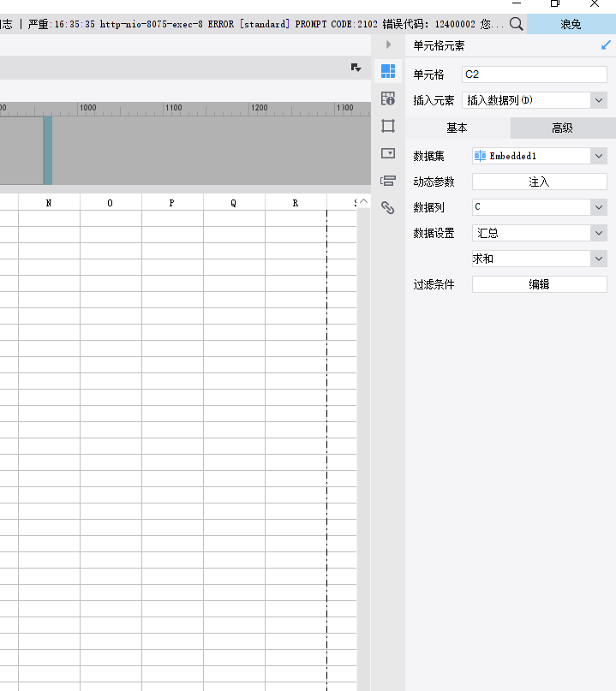Expand the 数据列 dropdown showing C

coord(598,207)
